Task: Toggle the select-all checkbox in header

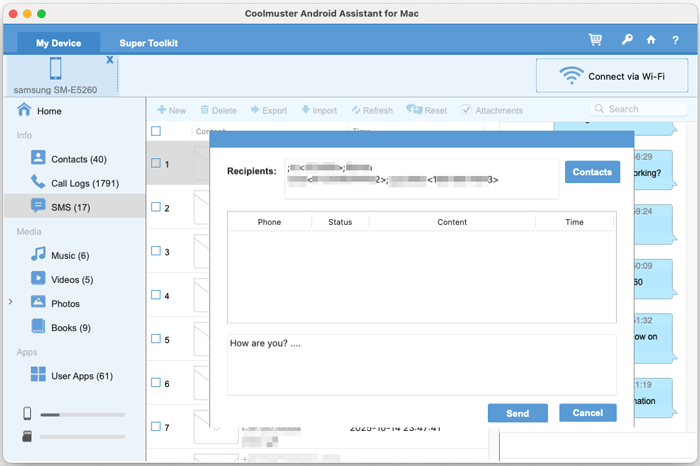Action: click(x=156, y=131)
